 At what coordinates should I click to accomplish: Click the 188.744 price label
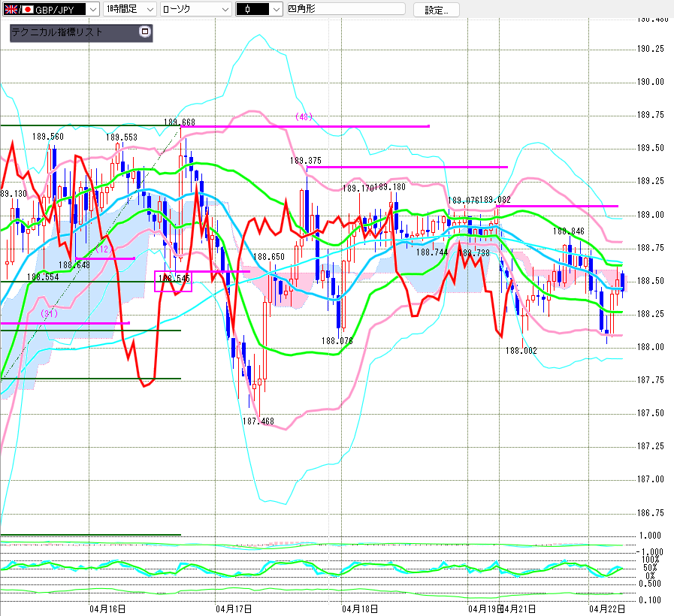[x=432, y=252]
